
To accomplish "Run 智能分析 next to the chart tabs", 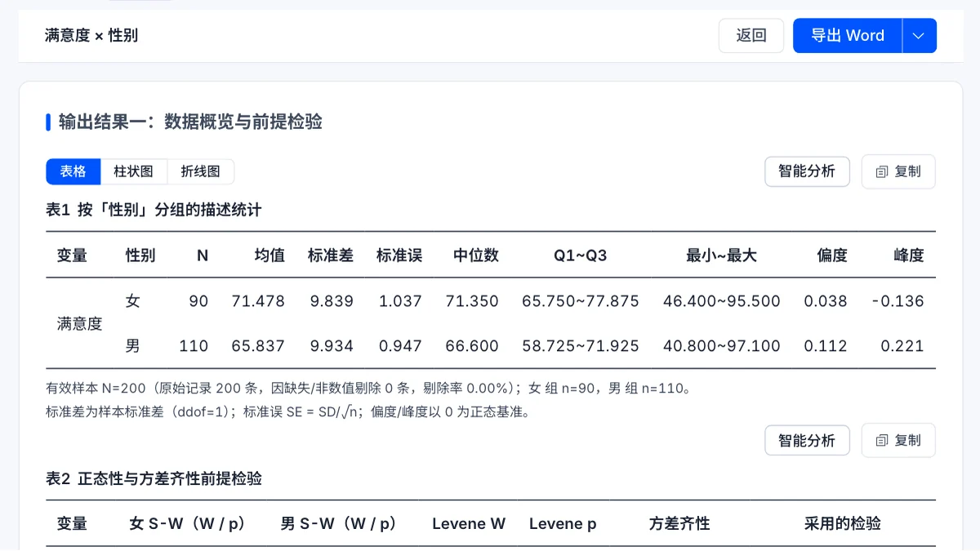I will 807,171.
